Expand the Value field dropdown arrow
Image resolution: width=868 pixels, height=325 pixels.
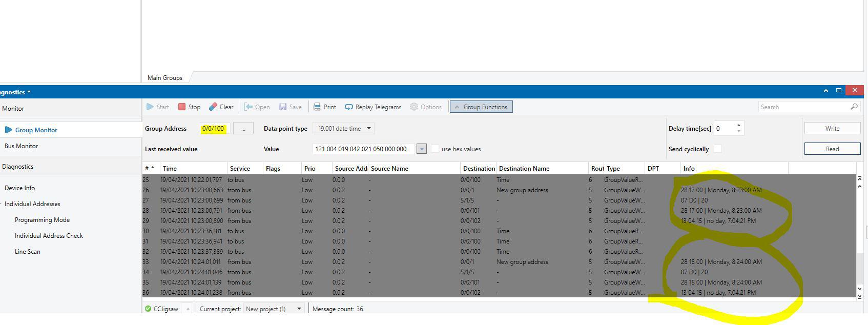[421, 149]
